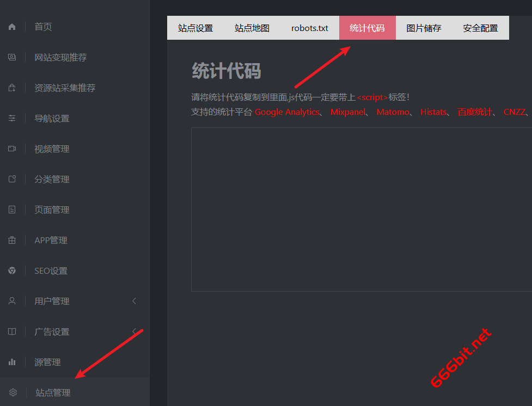Click the category icon beside 分类管理

(12, 179)
